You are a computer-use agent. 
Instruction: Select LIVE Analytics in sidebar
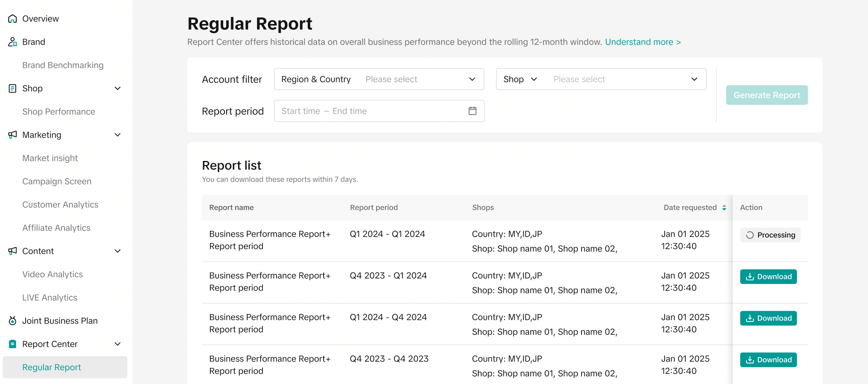click(50, 298)
